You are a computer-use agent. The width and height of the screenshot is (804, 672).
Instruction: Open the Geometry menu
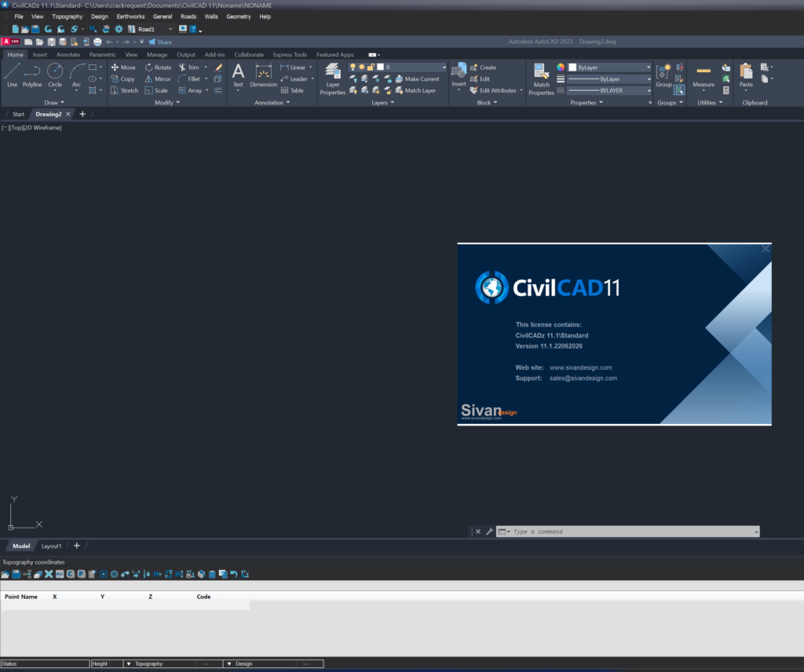point(239,16)
